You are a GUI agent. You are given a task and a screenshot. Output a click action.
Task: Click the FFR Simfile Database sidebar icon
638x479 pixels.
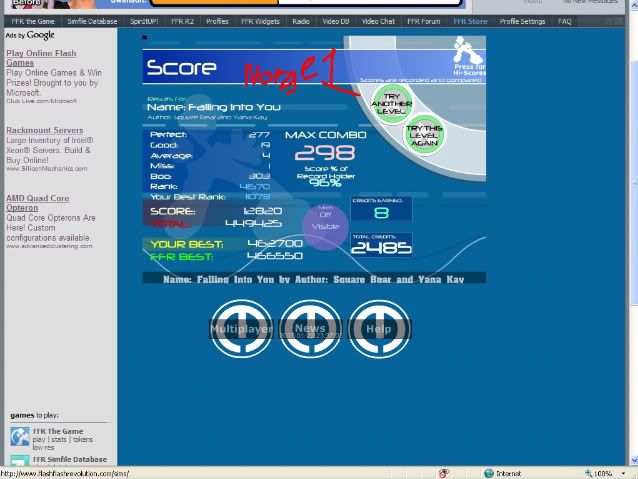pos(20,461)
